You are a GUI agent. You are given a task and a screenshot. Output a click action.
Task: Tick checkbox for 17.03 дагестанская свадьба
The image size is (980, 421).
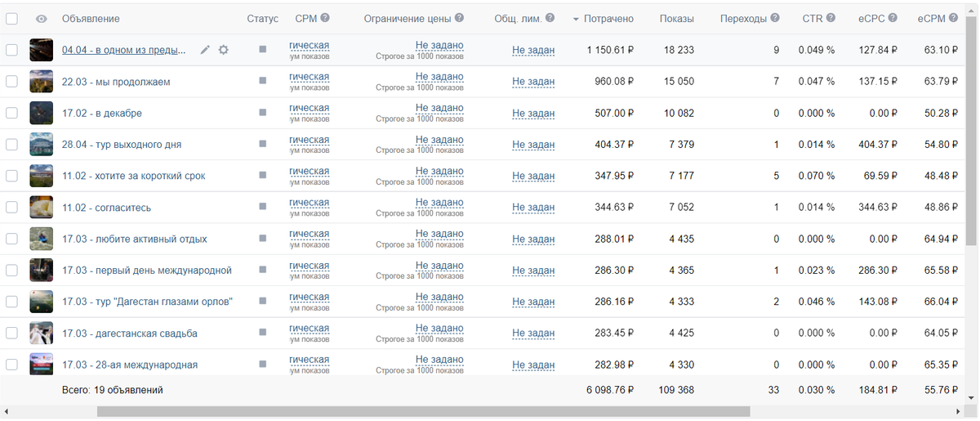click(x=11, y=334)
